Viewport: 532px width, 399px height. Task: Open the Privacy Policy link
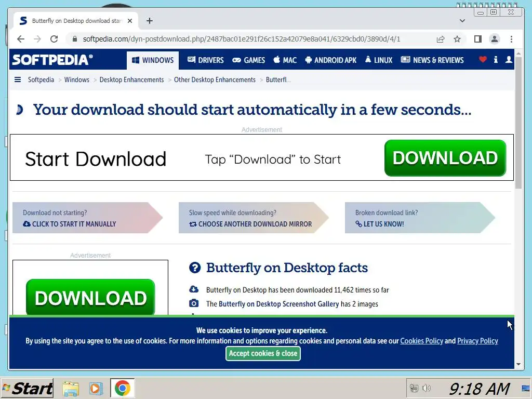tap(477, 341)
